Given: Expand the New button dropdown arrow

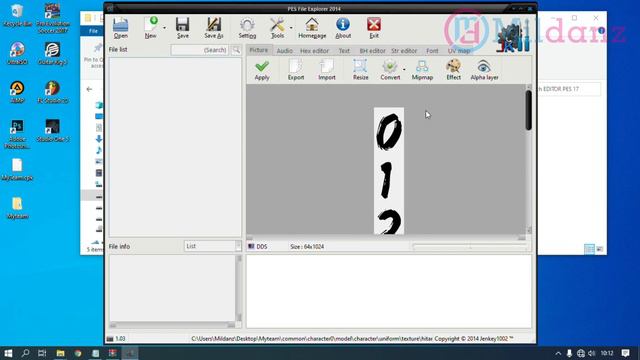Looking at the screenshot, I should point(164,28).
